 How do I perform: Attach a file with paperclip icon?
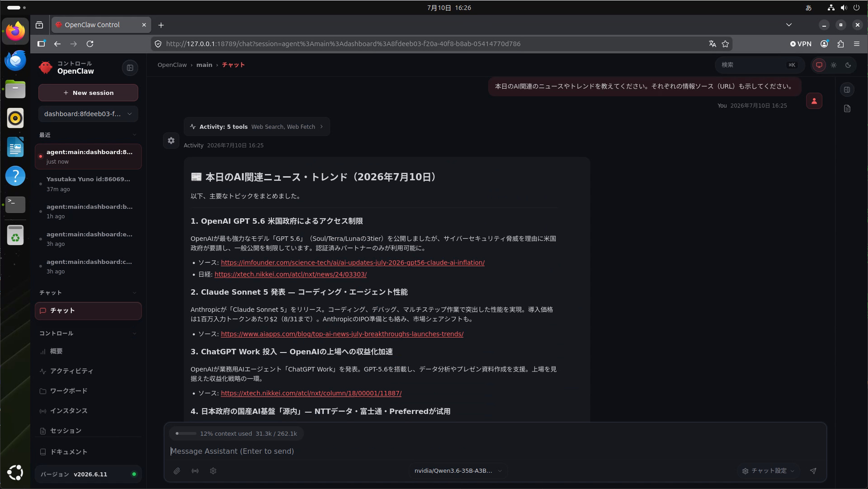(x=177, y=471)
